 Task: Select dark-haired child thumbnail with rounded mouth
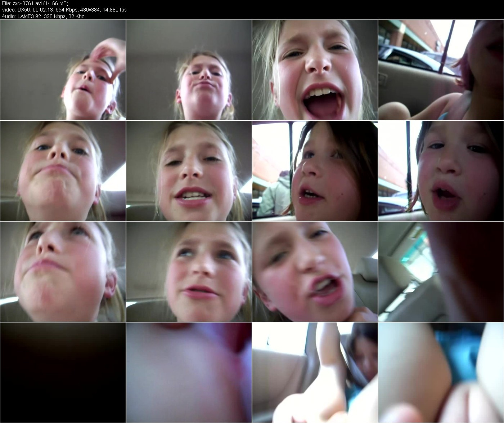(x=441, y=171)
